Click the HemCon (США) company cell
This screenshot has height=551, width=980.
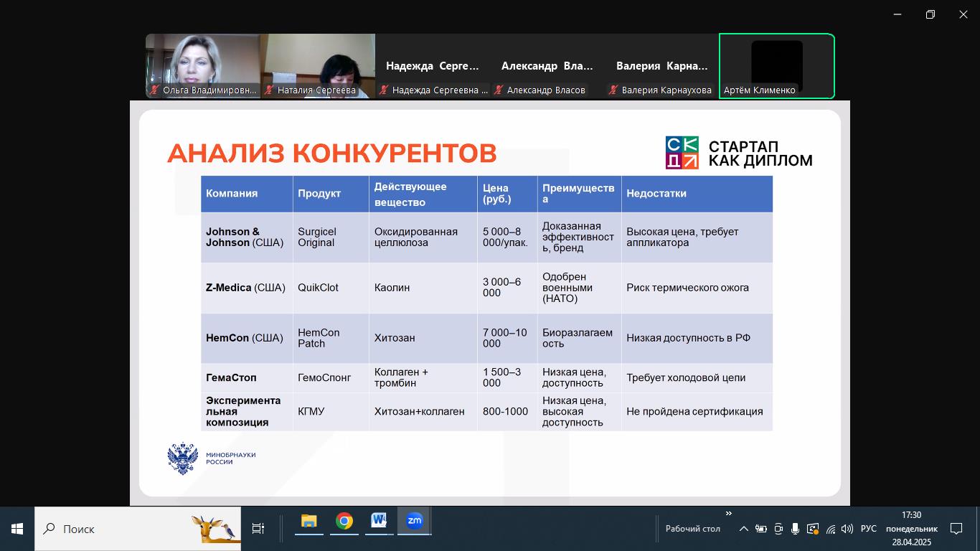247,338
